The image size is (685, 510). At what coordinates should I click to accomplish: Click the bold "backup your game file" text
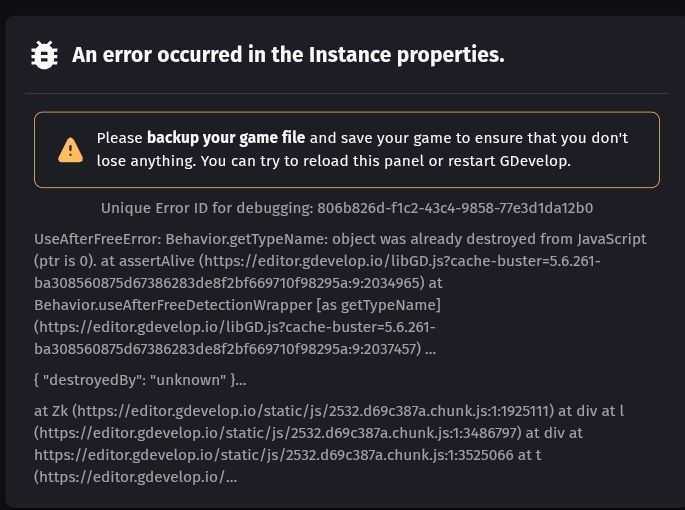point(226,138)
